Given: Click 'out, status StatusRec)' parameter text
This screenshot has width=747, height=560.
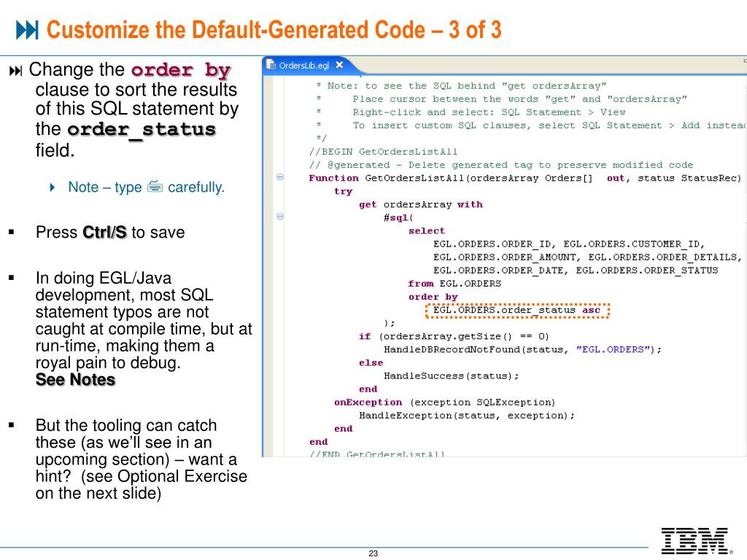Looking at the screenshot, I should pyautogui.click(x=673, y=178).
